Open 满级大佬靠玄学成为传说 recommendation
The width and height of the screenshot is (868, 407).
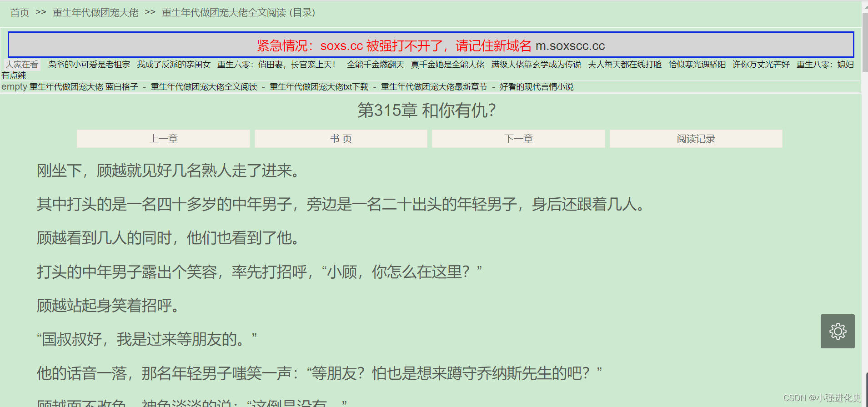pos(536,65)
